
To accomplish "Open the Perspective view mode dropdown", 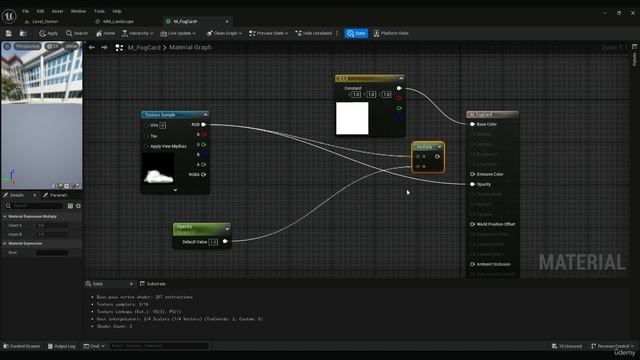I will (x=28, y=47).
